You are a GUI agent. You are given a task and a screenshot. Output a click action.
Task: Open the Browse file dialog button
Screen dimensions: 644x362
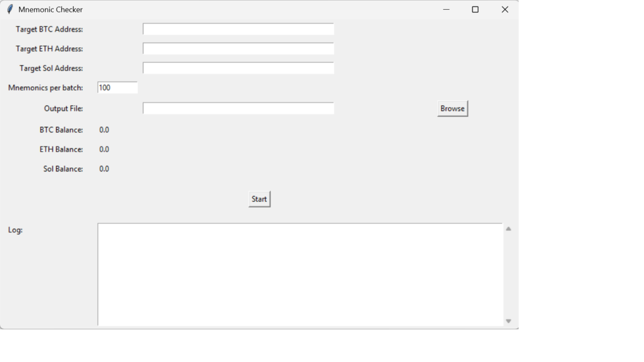tap(452, 108)
